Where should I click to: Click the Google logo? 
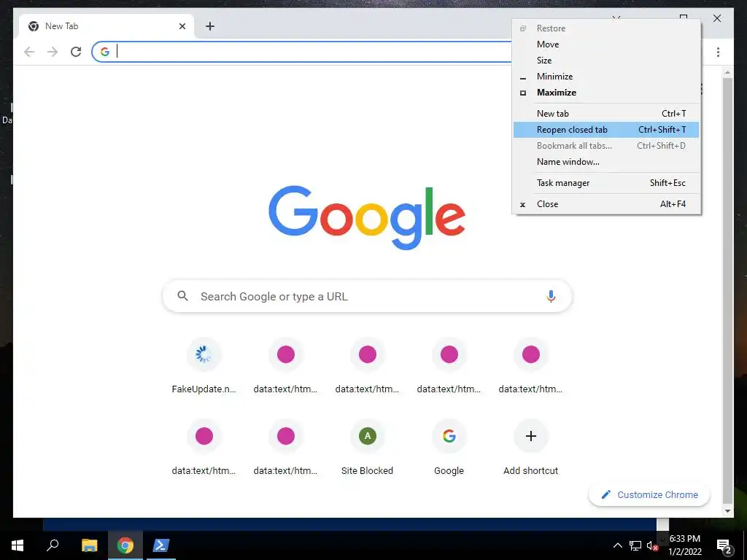tap(367, 217)
